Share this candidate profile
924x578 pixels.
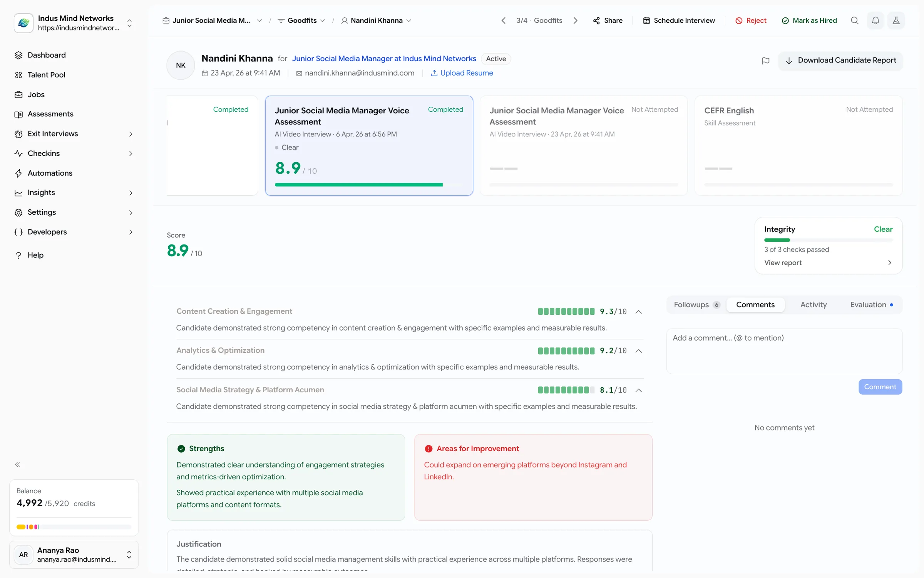(608, 20)
